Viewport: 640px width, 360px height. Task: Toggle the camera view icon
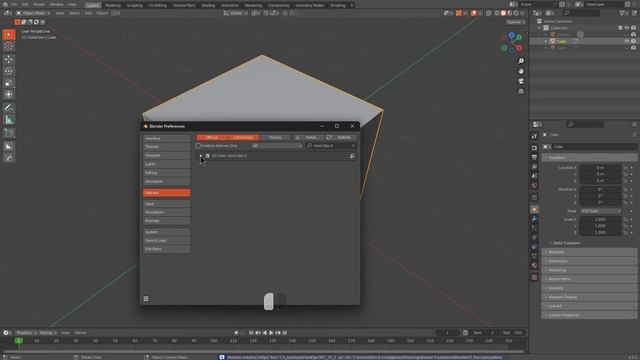[521, 81]
